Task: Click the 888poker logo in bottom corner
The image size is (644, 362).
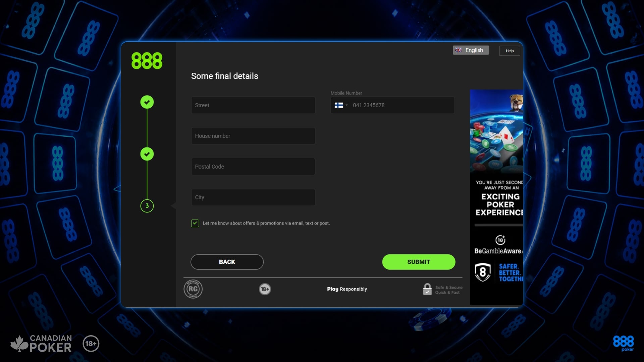Action: pyautogui.click(x=624, y=344)
